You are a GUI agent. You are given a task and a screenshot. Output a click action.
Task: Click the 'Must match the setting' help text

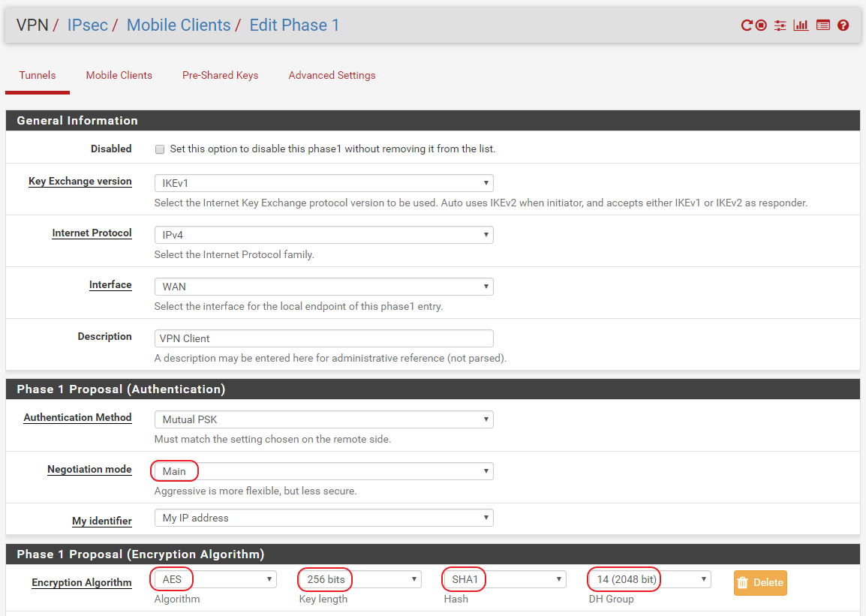(273, 439)
